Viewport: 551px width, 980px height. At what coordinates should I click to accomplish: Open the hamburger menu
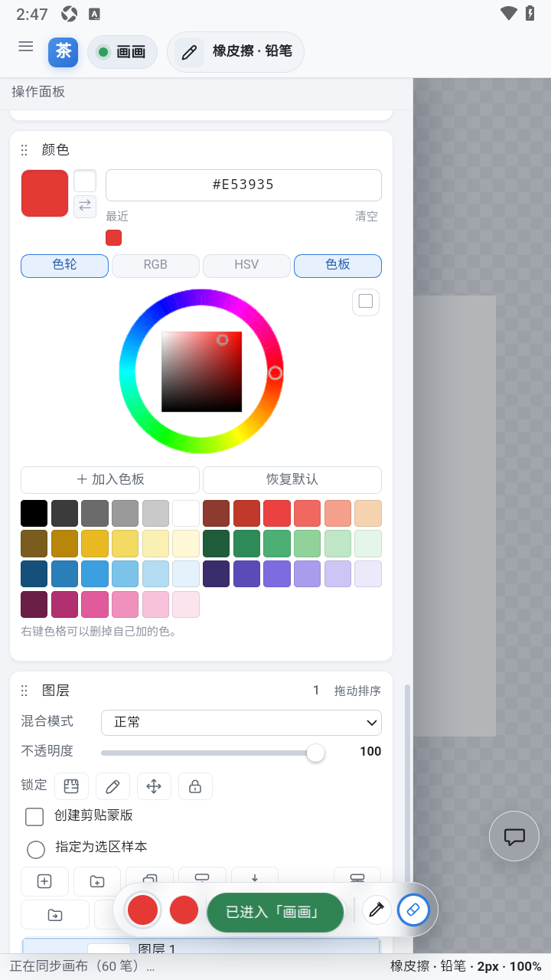26,47
